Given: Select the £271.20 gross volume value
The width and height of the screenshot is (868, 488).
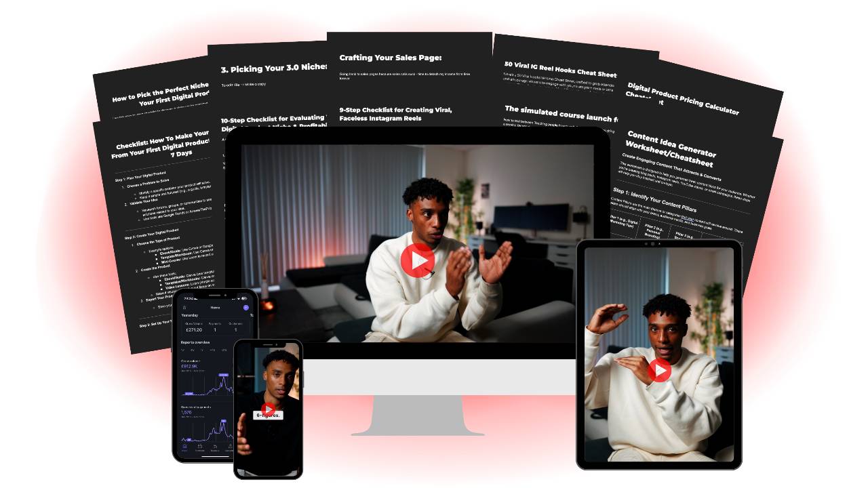Looking at the screenshot, I should coord(194,330).
